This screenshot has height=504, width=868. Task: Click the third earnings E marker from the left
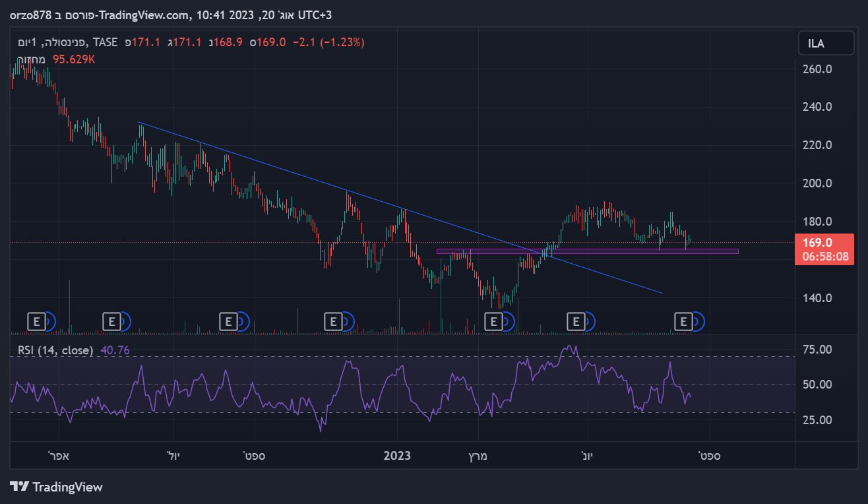coord(228,322)
